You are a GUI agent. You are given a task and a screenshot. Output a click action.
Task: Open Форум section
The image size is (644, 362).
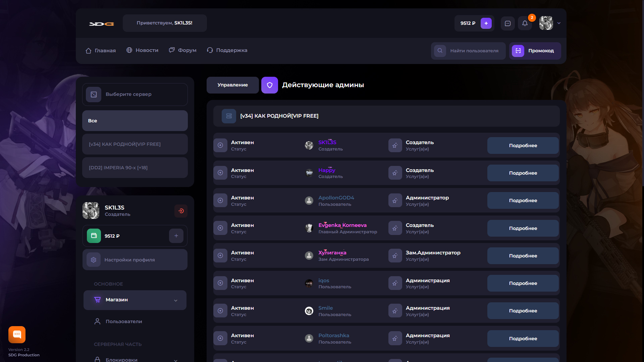click(182, 50)
